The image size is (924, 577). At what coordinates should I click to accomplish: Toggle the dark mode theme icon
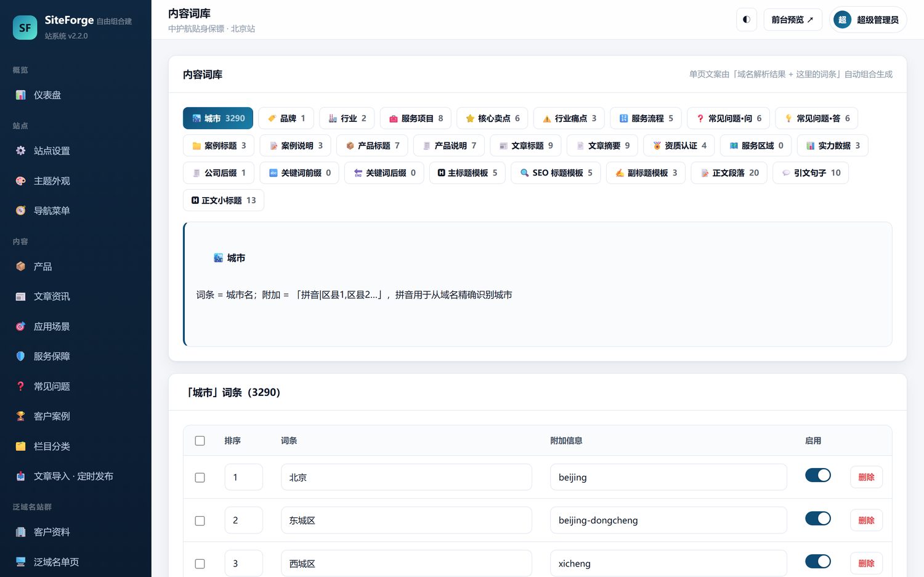pyautogui.click(x=747, y=20)
